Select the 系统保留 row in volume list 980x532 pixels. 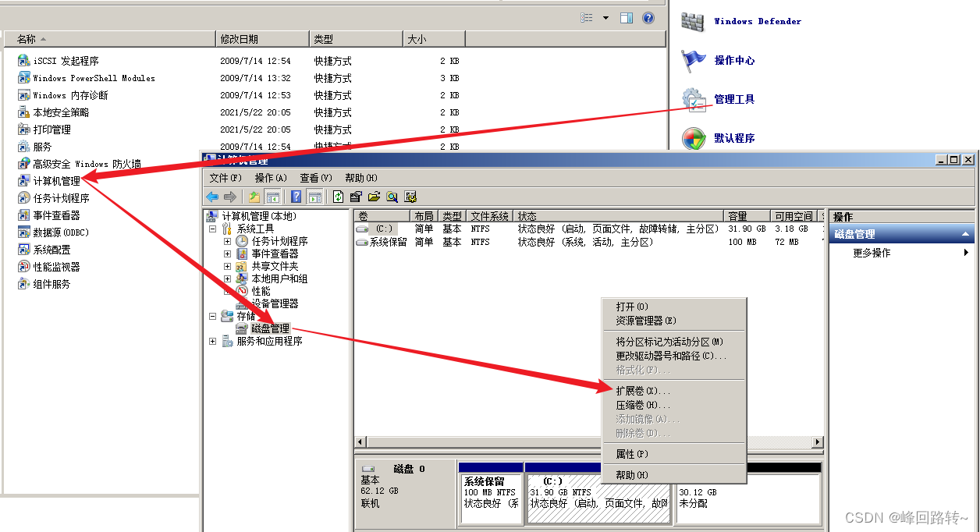(x=589, y=242)
